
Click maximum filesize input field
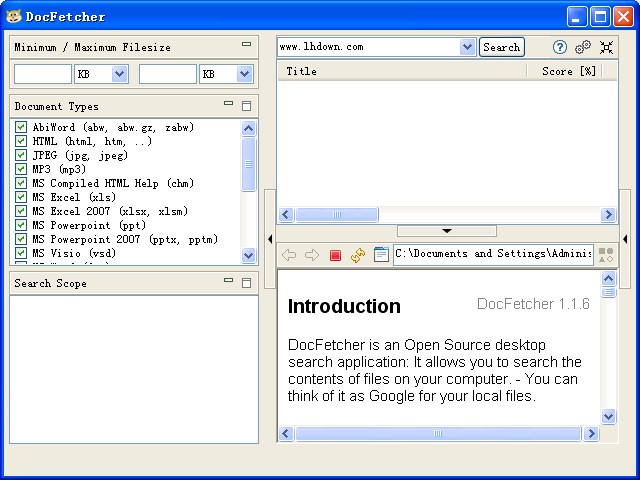(168, 74)
